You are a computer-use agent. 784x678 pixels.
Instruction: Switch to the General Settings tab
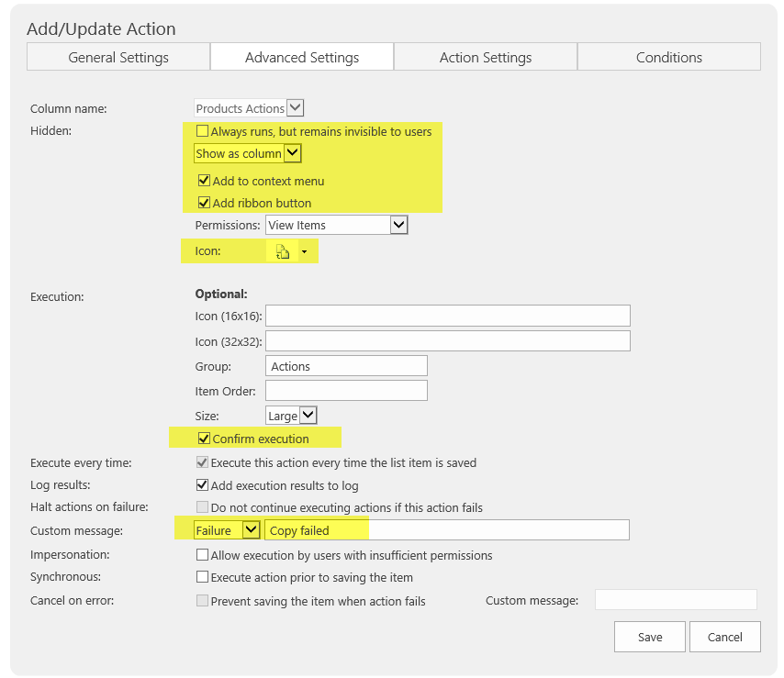[x=118, y=57]
